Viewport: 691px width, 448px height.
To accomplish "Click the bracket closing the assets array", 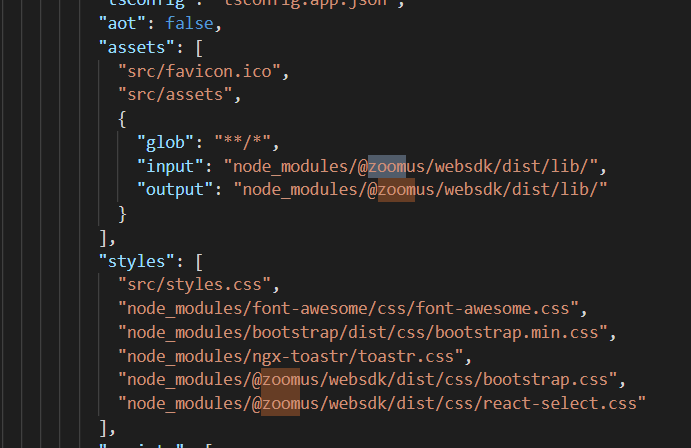I will 103,238.
